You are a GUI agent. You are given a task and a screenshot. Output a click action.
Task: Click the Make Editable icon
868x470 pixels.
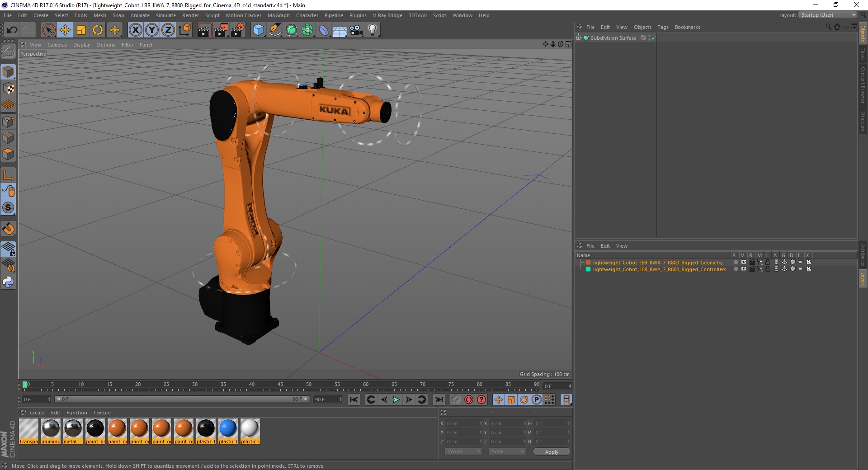point(8,52)
